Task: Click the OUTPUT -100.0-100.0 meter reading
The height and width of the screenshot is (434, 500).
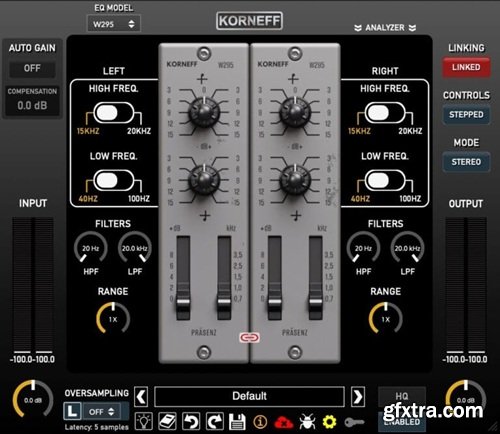Action: [x=465, y=359]
